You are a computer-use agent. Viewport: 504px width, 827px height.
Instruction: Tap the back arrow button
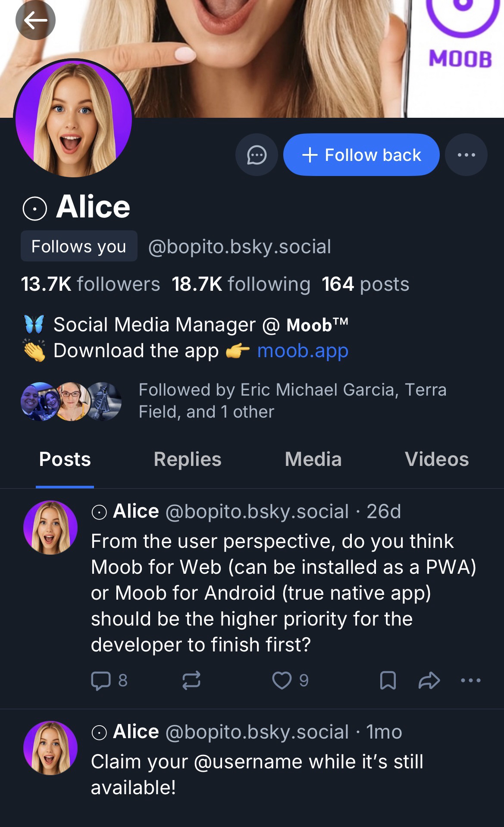click(35, 20)
